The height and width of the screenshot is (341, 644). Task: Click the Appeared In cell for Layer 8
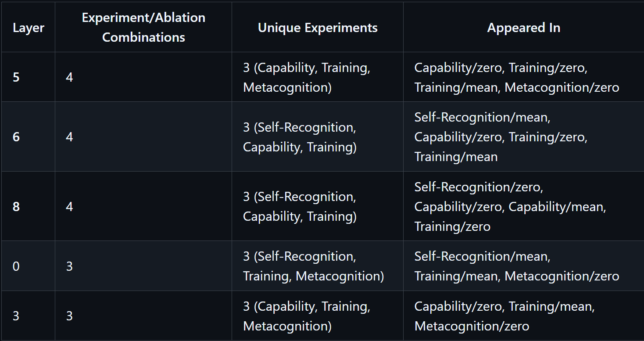point(523,206)
